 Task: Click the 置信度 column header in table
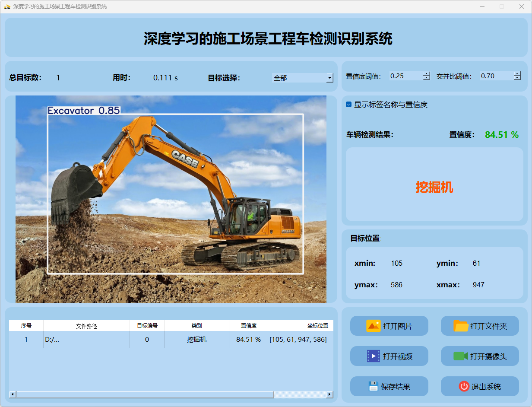[x=248, y=326]
